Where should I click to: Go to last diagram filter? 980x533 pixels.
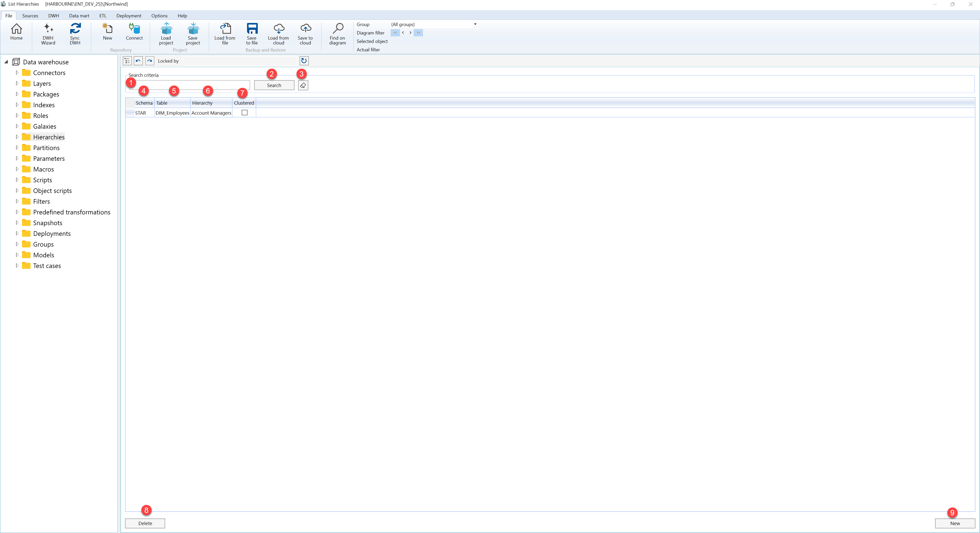(x=418, y=33)
